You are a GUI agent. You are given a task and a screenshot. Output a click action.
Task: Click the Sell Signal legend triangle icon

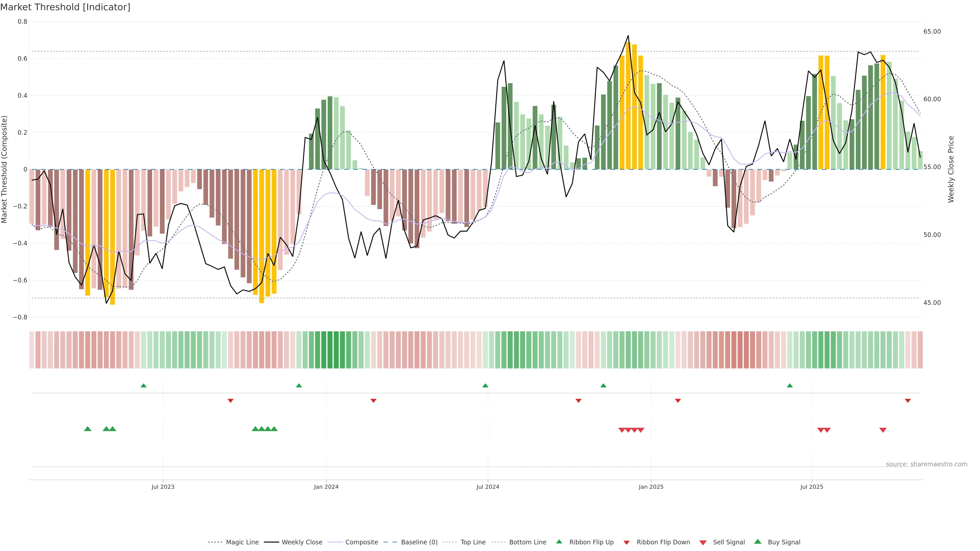703,542
